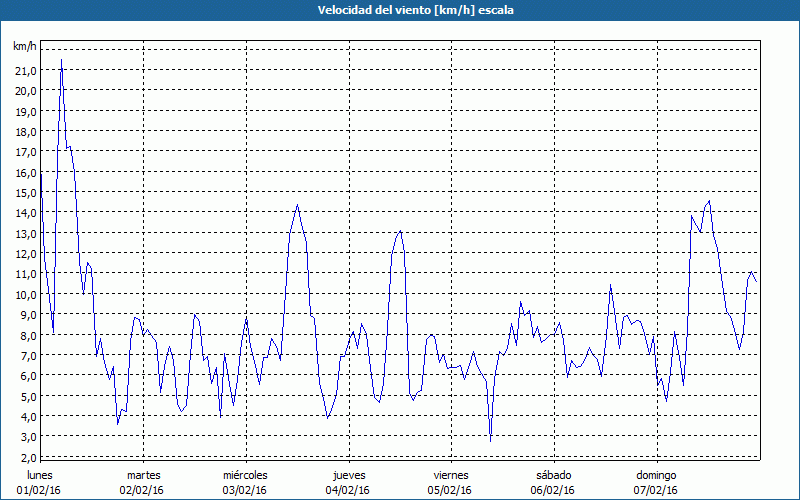
Task: Select the 'sábado' day label
Action: [x=553, y=475]
